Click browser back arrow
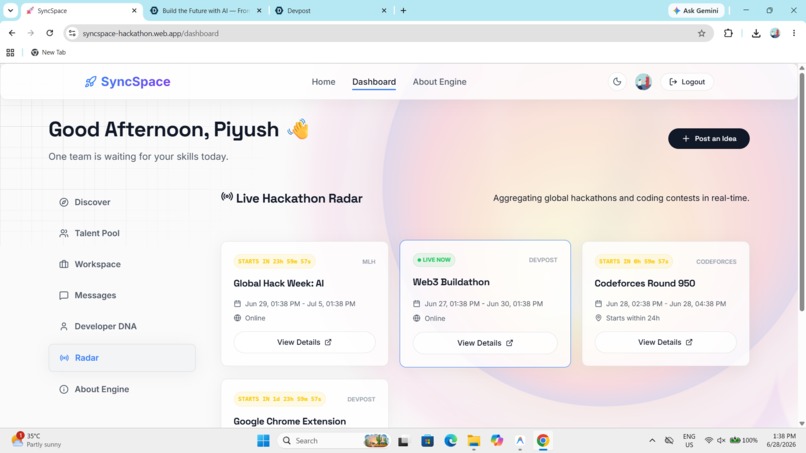Screen dimensions: 806x453 12,33
